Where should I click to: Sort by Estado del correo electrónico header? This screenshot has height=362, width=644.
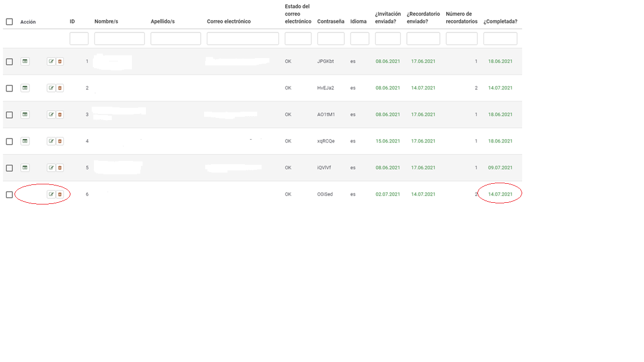tap(298, 14)
